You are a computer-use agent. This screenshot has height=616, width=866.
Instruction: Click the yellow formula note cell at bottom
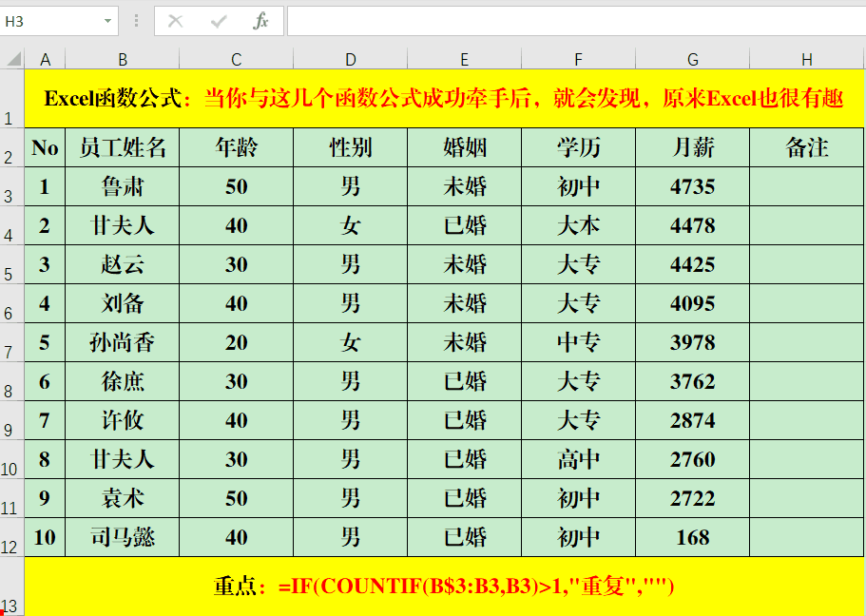444,587
